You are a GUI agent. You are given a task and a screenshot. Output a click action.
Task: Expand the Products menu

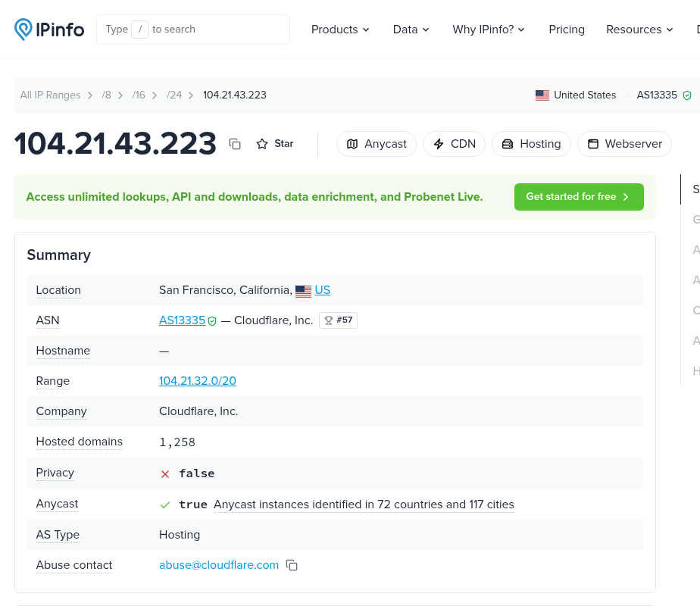340,30
